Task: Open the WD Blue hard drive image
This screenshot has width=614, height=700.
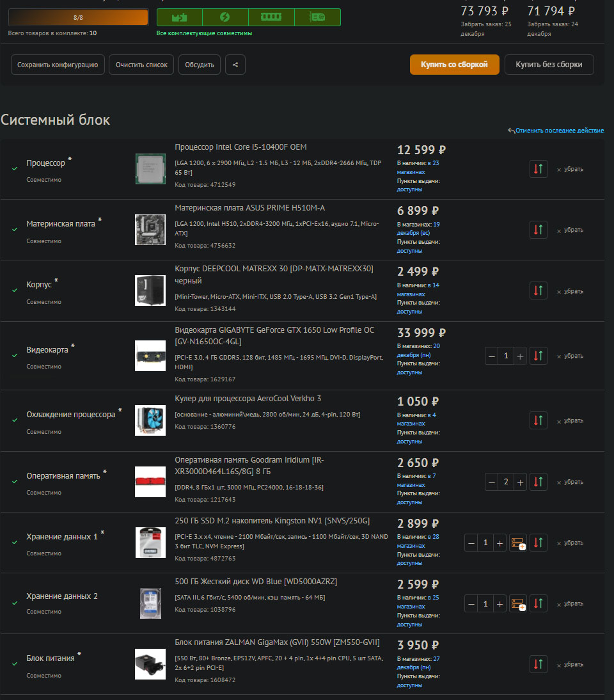Action: 150,603
